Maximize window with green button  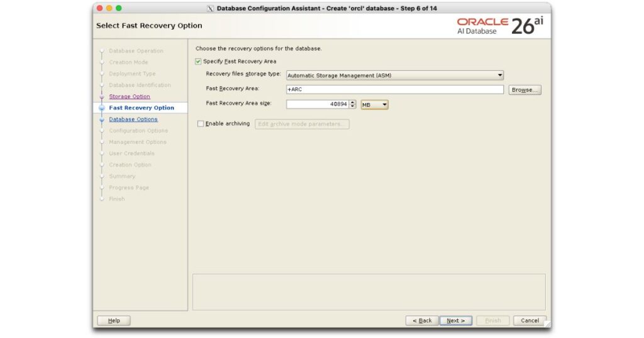(119, 8)
